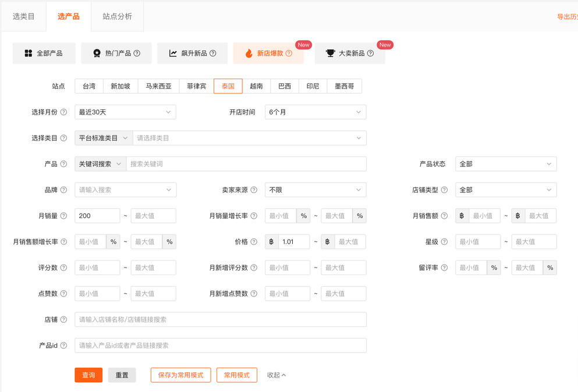The image size is (578, 392).
Task: Open 飙升新品 product mode
Action: click(193, 53)
